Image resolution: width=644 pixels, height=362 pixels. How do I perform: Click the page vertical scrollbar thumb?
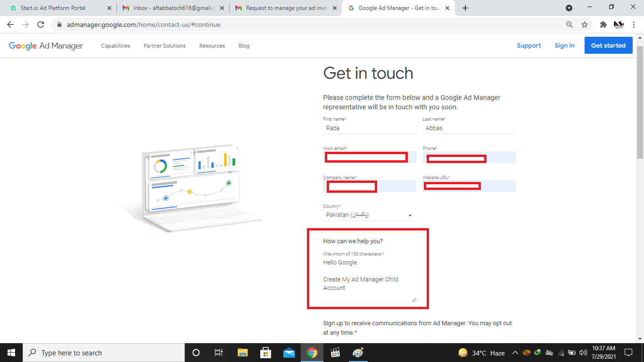[640, 103]
